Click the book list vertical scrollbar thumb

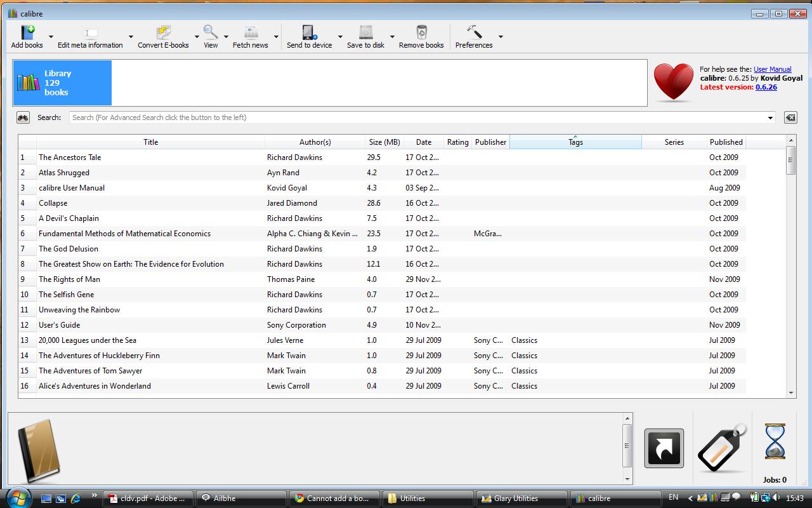click(x=790, y=161)
